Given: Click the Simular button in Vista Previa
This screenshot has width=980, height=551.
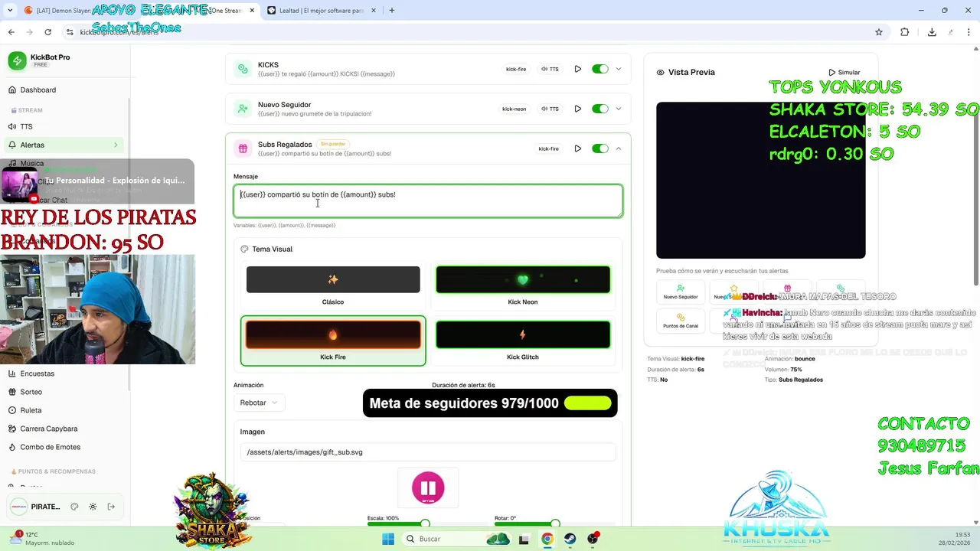Looking at the screenshot, I should 844,72.
